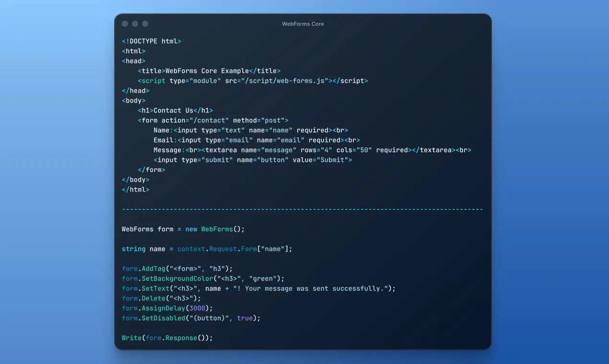Image resolution: width=609 pixels, height=364 pixels.
Task: Click the '<!DOCTYPE html>' line
Action: [x=152, y=41]
